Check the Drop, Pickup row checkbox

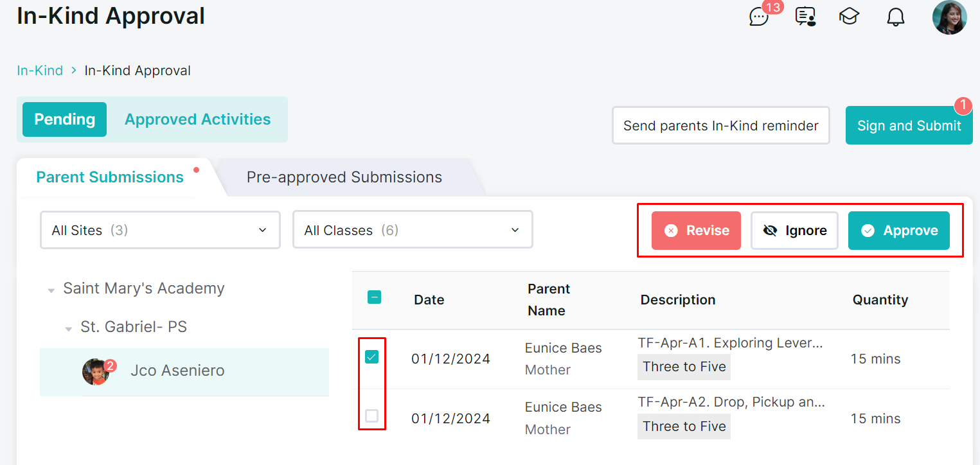point(371,416)
